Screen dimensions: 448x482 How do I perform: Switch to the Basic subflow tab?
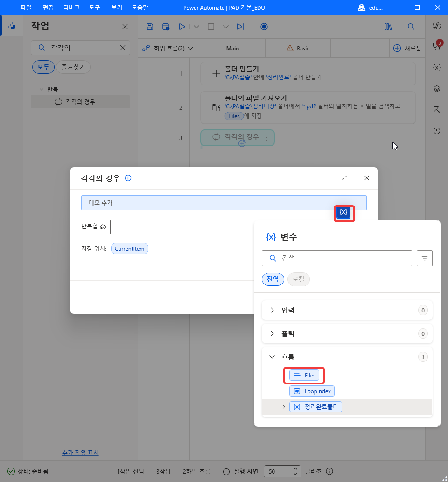(298, 48)
